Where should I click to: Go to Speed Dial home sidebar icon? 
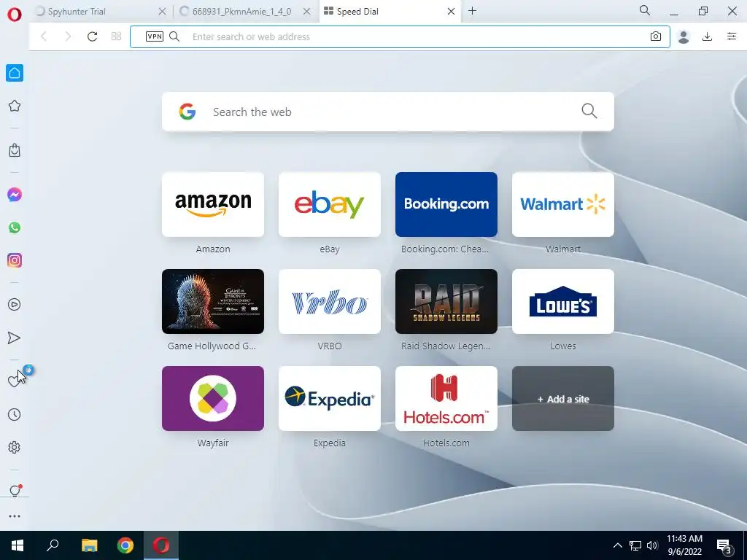[x=15, y=73]
